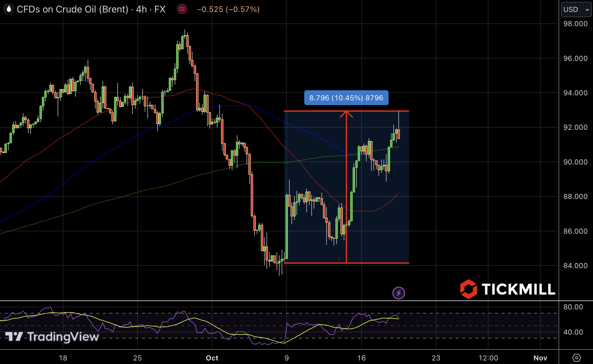
Task: Select the blue 8.796 (10.45%) measurement label
Action: point(346,98)
